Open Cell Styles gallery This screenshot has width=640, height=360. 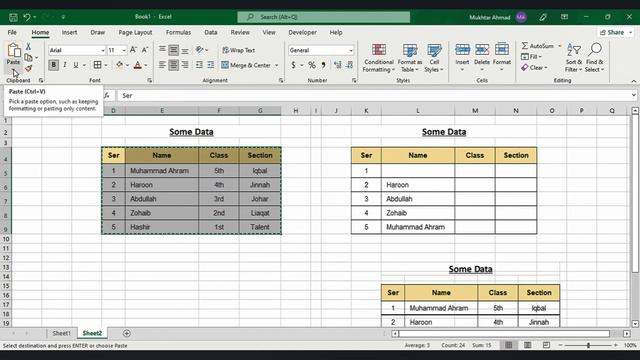[x=434, y=58]
